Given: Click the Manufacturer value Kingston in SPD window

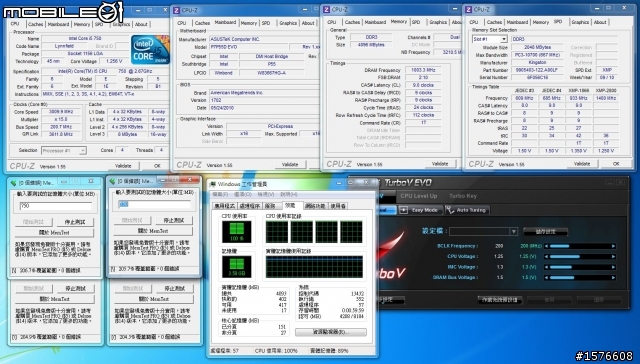Looking at the screenshot, I should pyautogui.click(x=537, y=62).
